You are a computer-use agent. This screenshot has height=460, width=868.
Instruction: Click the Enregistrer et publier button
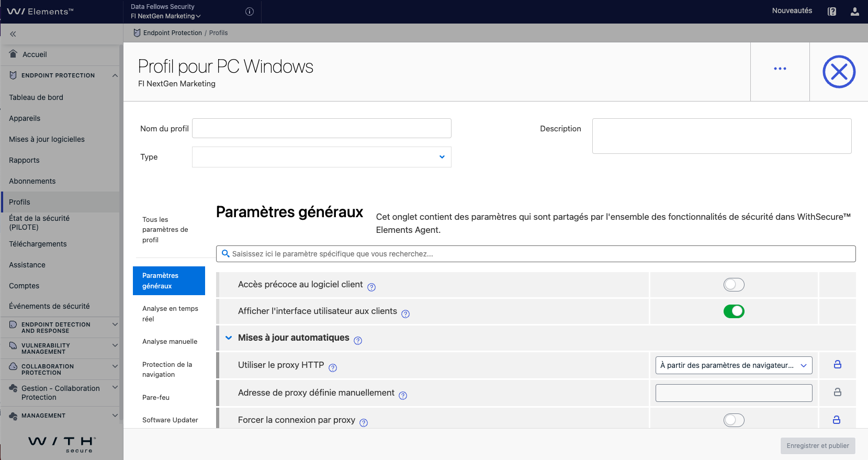[x=817, y=446]
